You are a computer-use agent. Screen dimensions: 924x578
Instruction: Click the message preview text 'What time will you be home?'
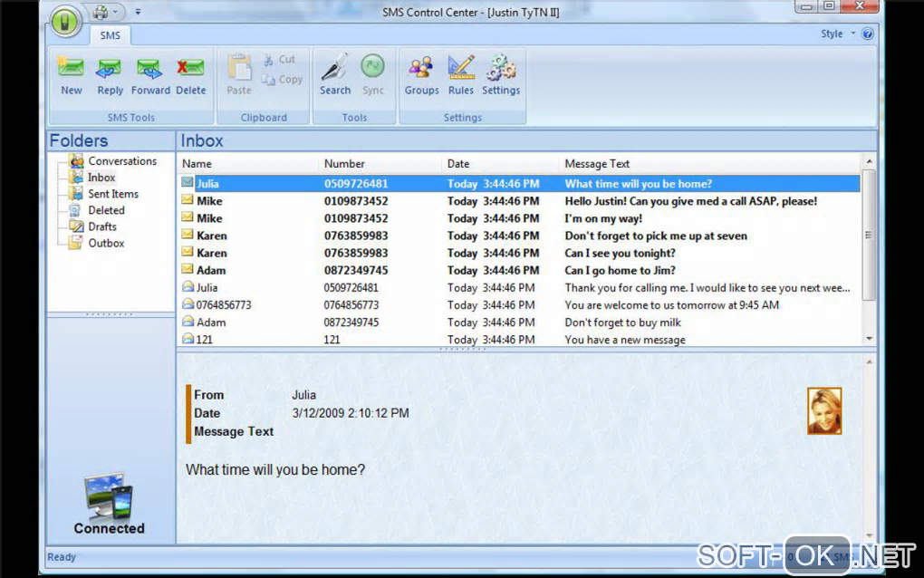pos(275,469)
